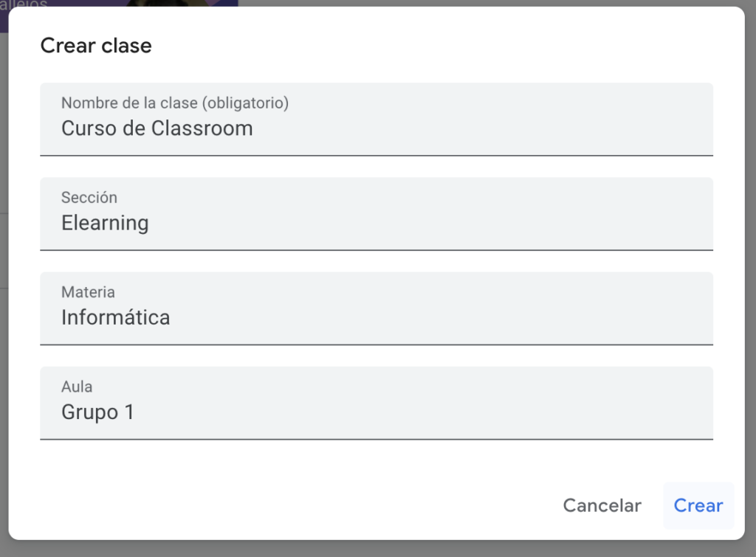Click the 'Sección' field label

click(89, 197)
